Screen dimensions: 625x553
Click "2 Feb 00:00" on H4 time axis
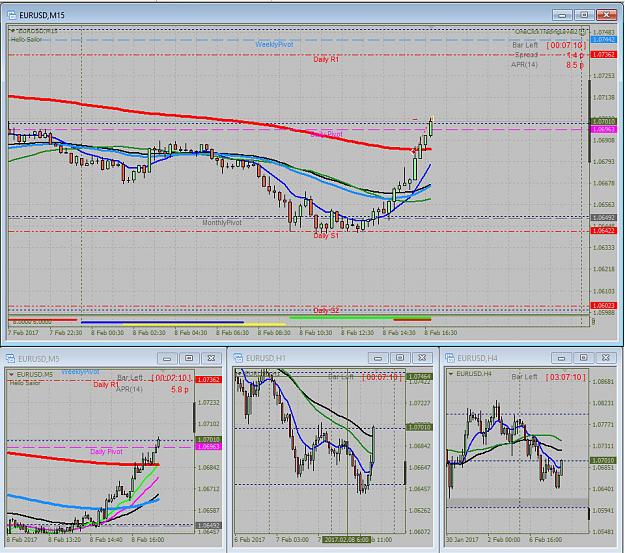pyautogui.click(x=504, y=539)
